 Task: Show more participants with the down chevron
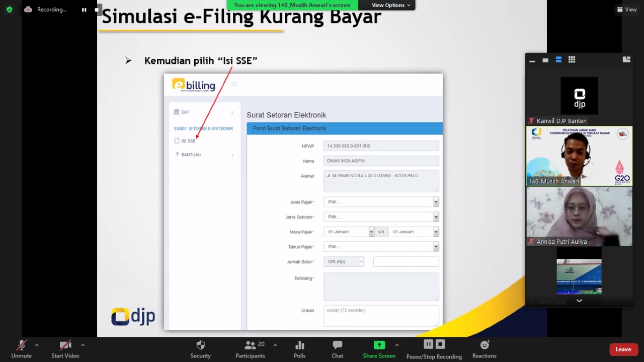(579, 301)
